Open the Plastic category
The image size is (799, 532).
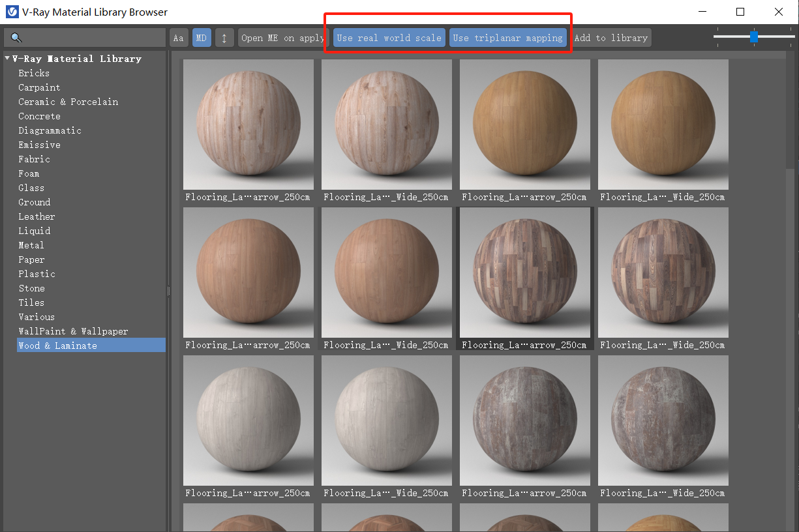click(37, 274)
